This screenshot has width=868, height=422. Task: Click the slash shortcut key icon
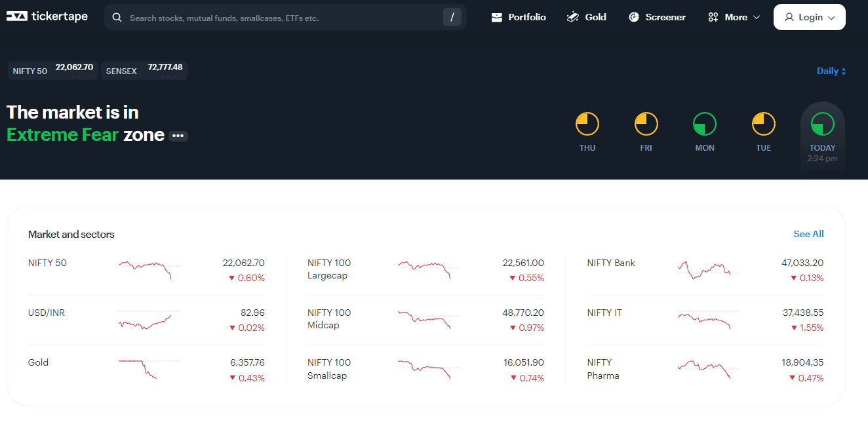pyautogui.click(x=452, y=17)
